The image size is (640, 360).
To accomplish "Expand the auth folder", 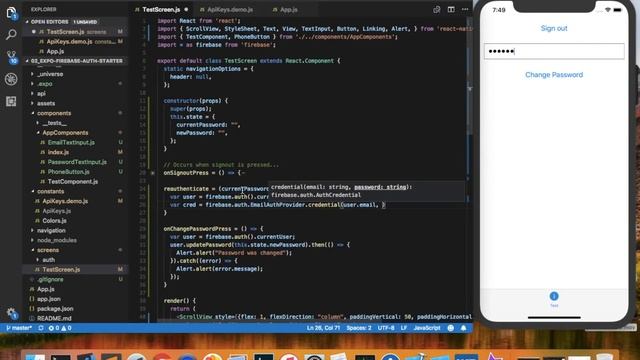I will point(48,260).
